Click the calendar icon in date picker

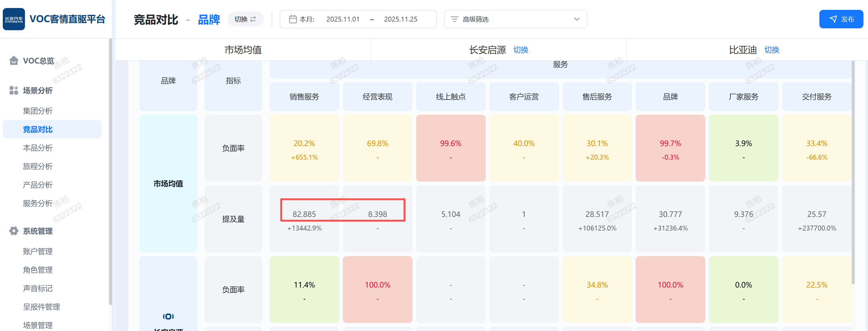293,19
